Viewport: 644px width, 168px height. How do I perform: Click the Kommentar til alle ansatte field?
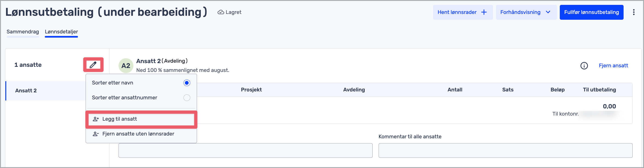505,151
